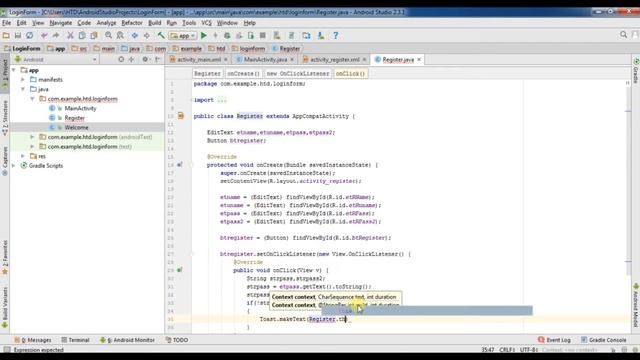This screenshot has width=640, height=360.
Task: Click the onClick() breadcrumb in editor
Action: tap(351, 73)
